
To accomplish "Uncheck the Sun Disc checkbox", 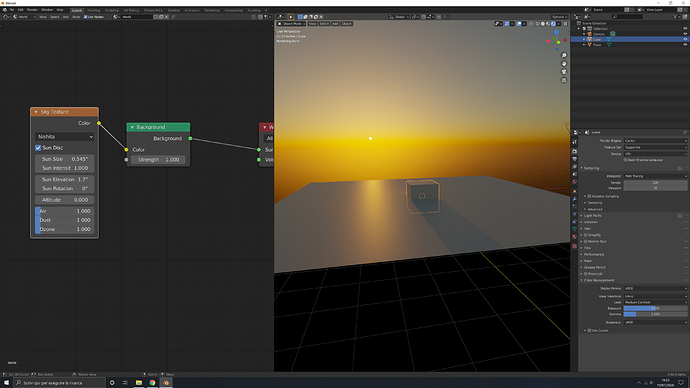I will (38, 148).
